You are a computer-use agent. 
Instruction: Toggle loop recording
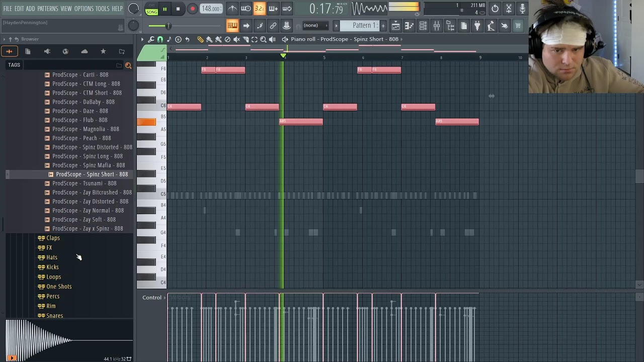[x=287, y=9]
